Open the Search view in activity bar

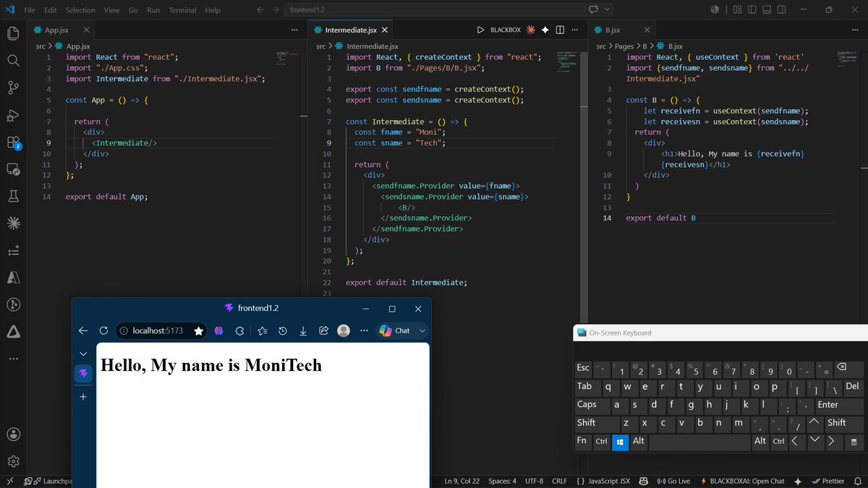pyautogui.click(x=13, y=61)
